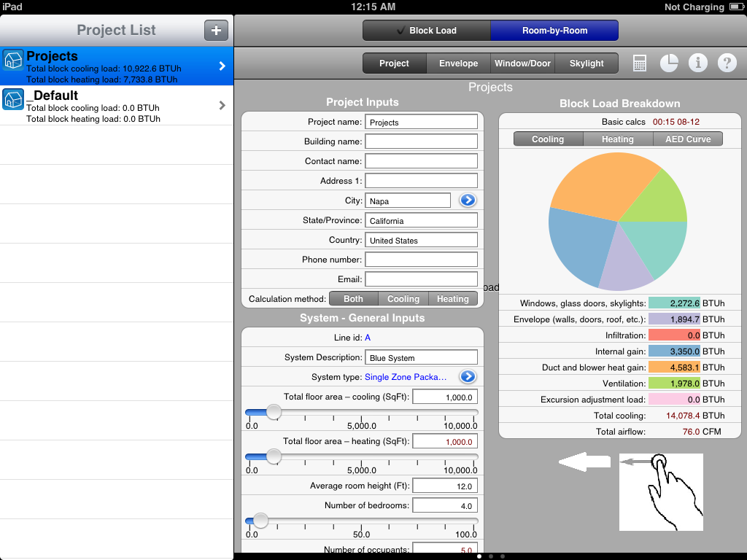This screenshot has width=747, height=560.
Task: Open the Envelope tab
Action: pos(458,63)
